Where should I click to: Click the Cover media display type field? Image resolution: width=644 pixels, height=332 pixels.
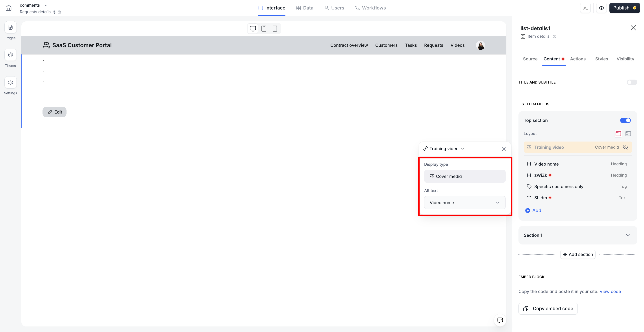pyautogui.click(x=464, y=176)
